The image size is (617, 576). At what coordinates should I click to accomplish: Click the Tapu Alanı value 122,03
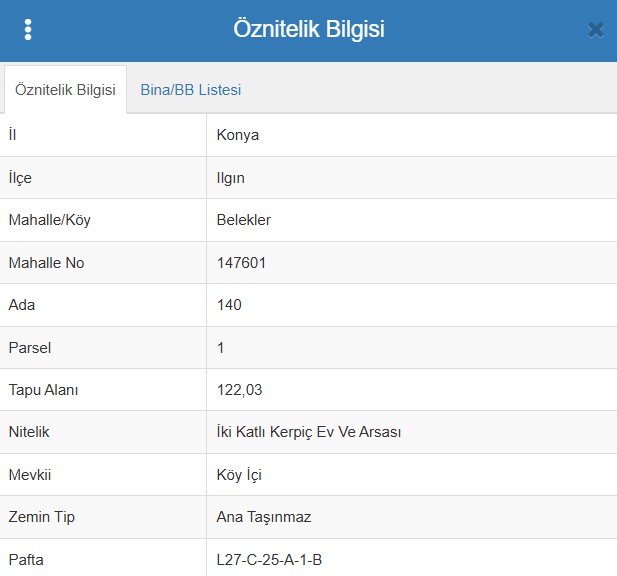[x=239, y=390]
